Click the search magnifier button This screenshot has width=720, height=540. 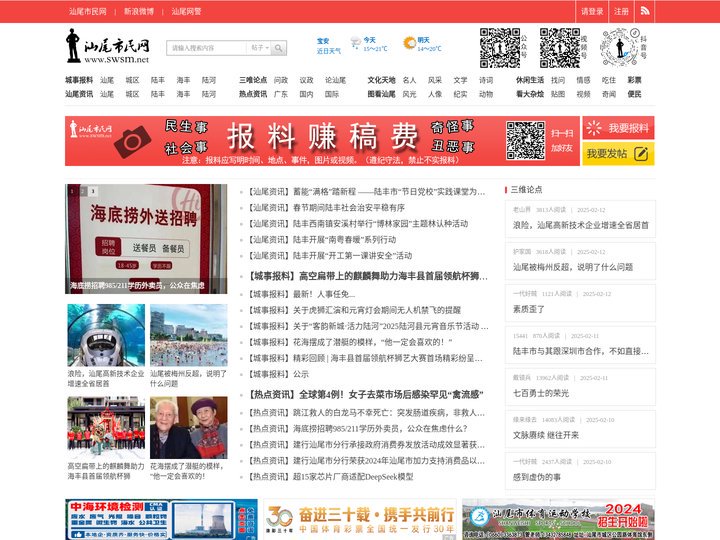(279, 48)
